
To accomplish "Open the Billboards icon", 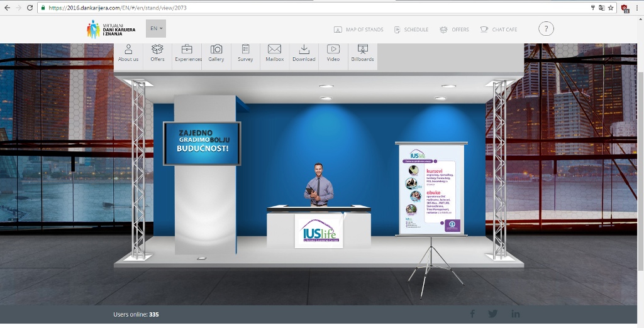I will [x=362, y=53].
